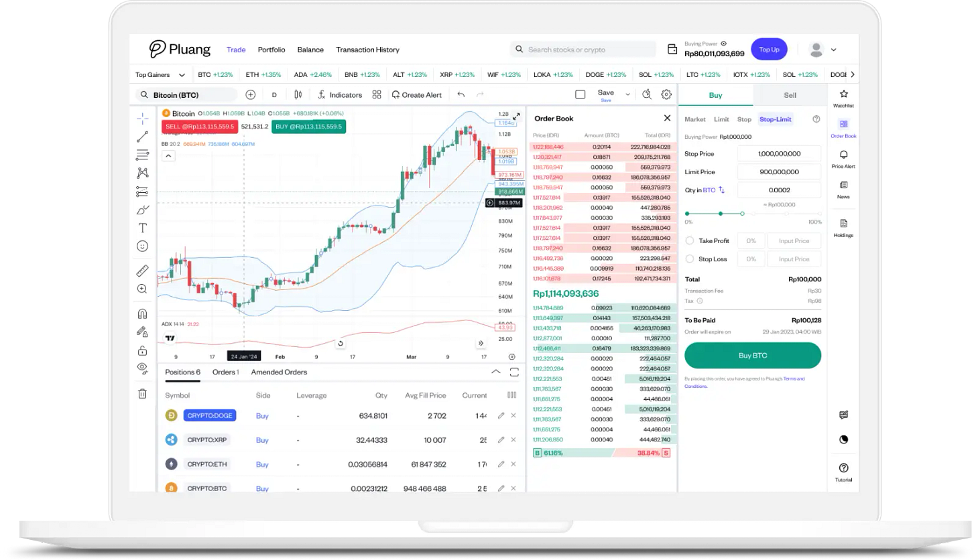Swap quantity unit arrows next to BTC
The height and width of the screenshot is (560, 976).
(x=722, y=190)
